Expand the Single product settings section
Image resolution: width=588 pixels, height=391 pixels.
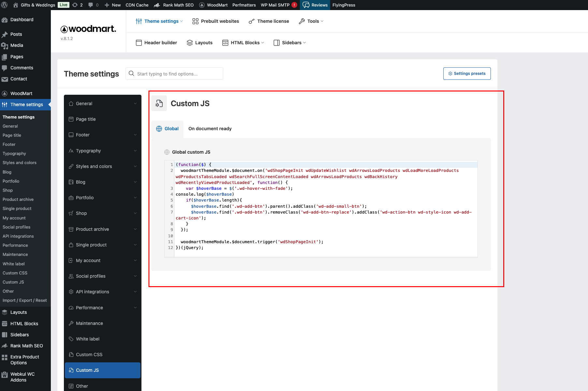tap(103, 245)
